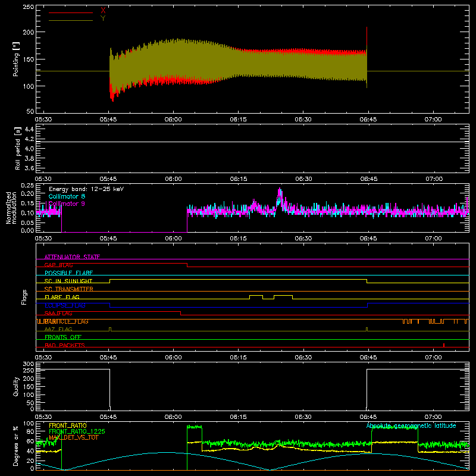Click the PARTICLE_FLAG label

(66, 321)
